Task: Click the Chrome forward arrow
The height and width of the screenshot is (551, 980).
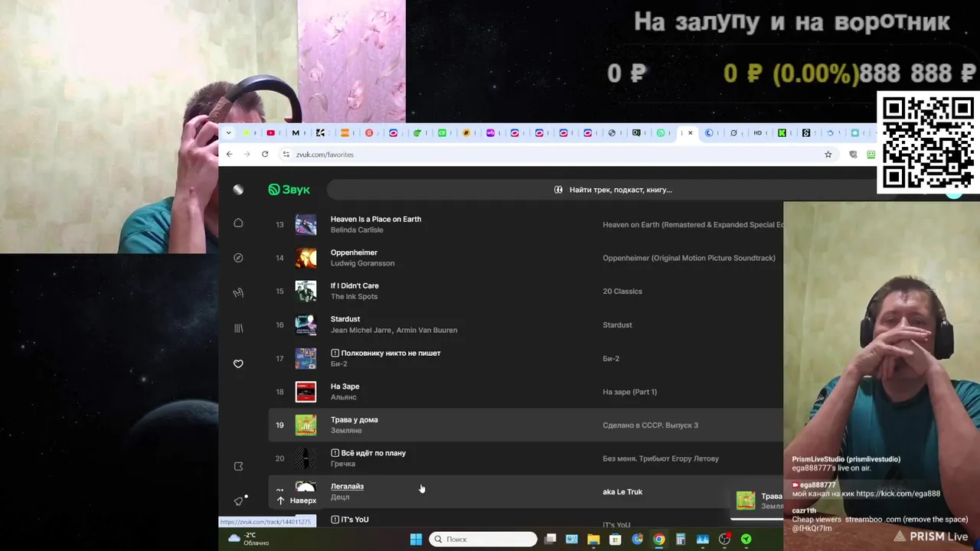Action: [247, 154]
